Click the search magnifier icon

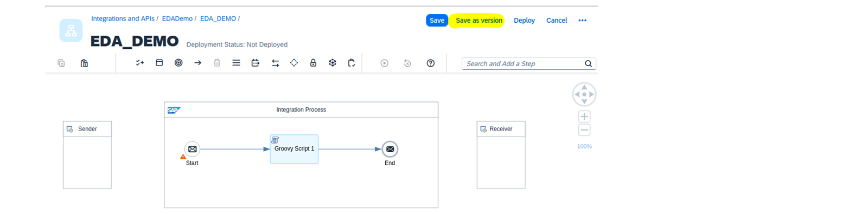[x=588, y=64]
